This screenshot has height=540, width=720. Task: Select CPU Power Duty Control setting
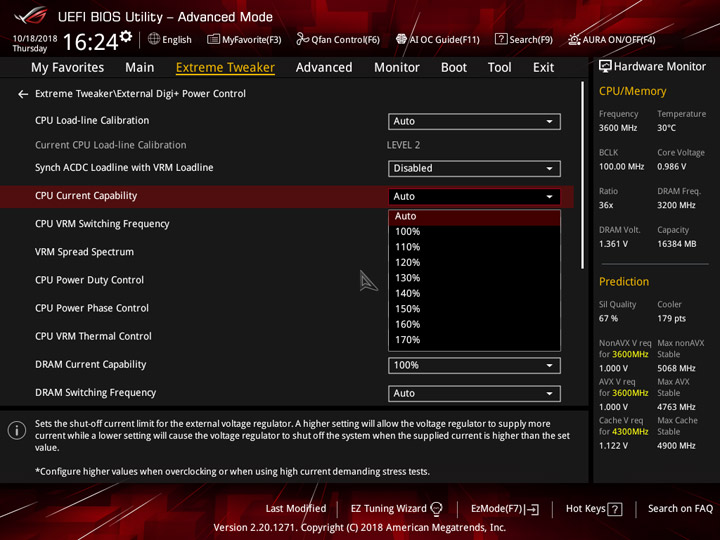point(89,280)
